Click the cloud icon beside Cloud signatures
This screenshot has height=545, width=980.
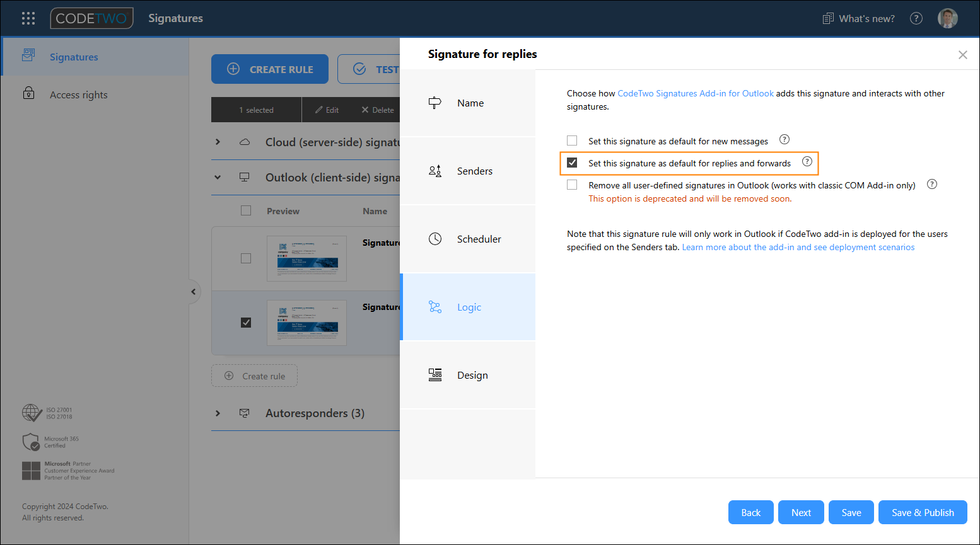pyautogui.click(x=245, y=142)
